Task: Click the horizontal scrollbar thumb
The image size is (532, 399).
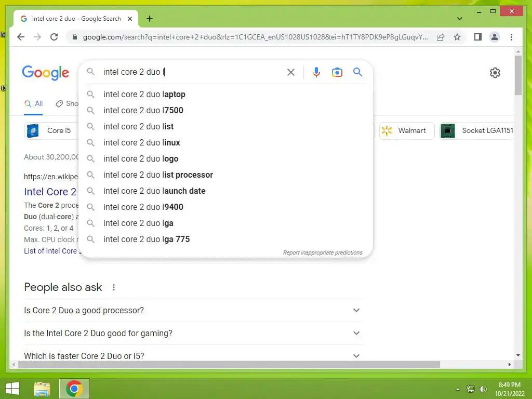Action: coord(229,364)
